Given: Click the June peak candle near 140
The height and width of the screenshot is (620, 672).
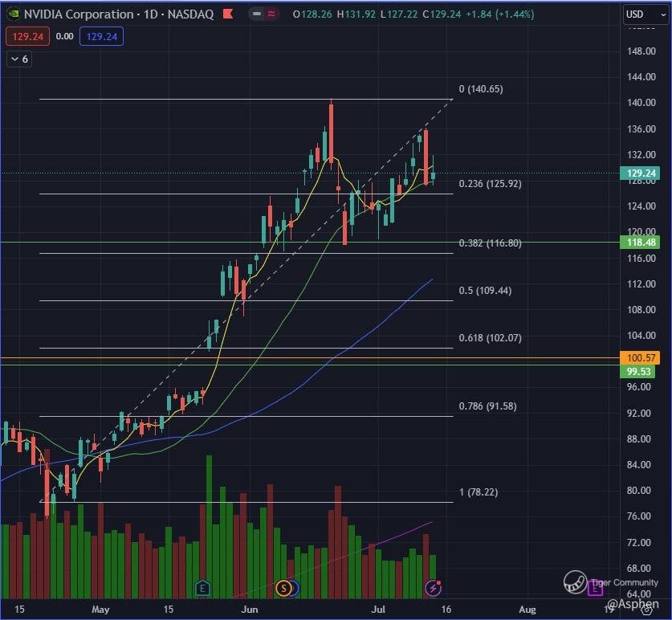Looking at the screenshot, I should (332, 133).
